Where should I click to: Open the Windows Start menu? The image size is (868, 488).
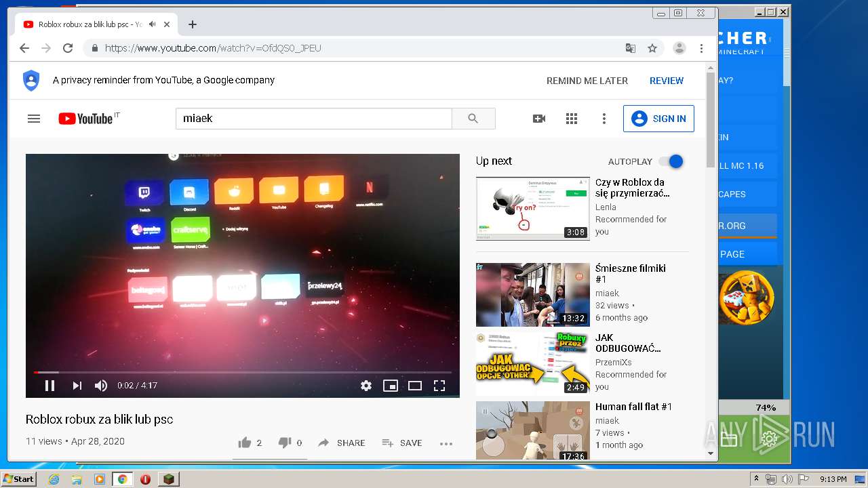[19, 479]
